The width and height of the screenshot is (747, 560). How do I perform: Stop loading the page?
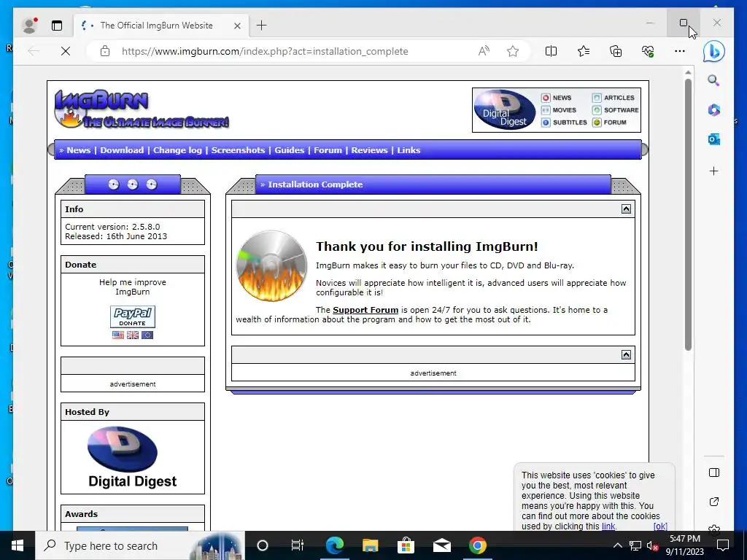pyautogui.click(x=66, y=51)
